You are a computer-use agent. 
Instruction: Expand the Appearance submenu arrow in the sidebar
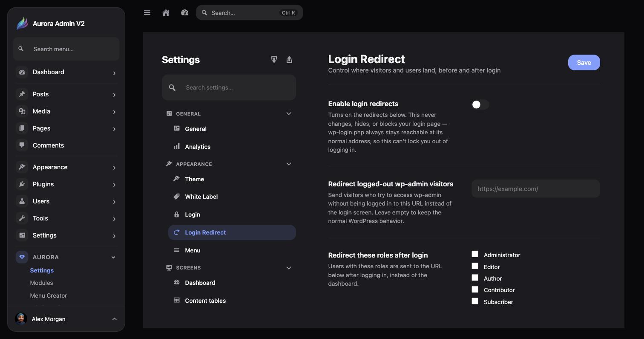(114, 168)
